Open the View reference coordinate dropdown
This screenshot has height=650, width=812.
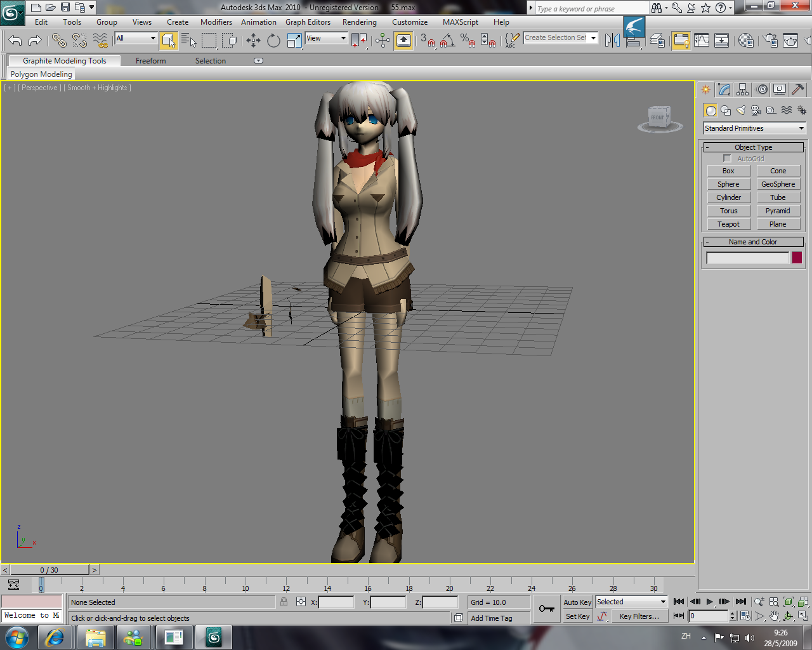[x=326, y=38]
